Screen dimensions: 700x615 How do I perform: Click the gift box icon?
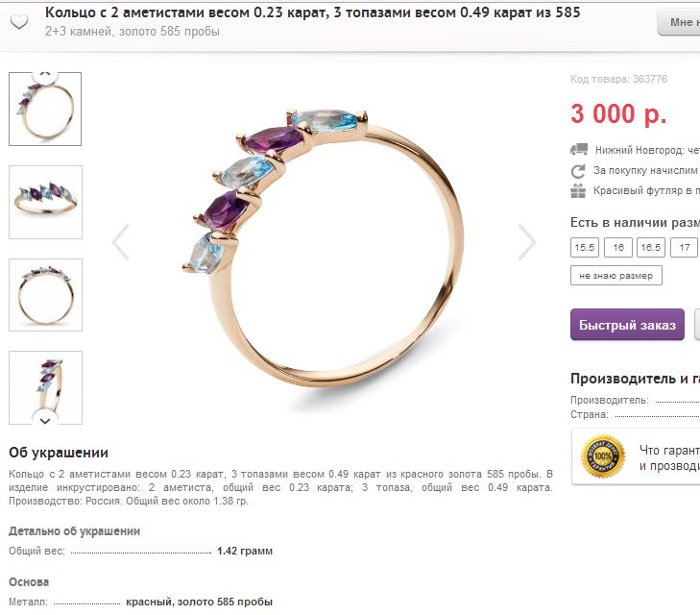(x=578, y=190)
